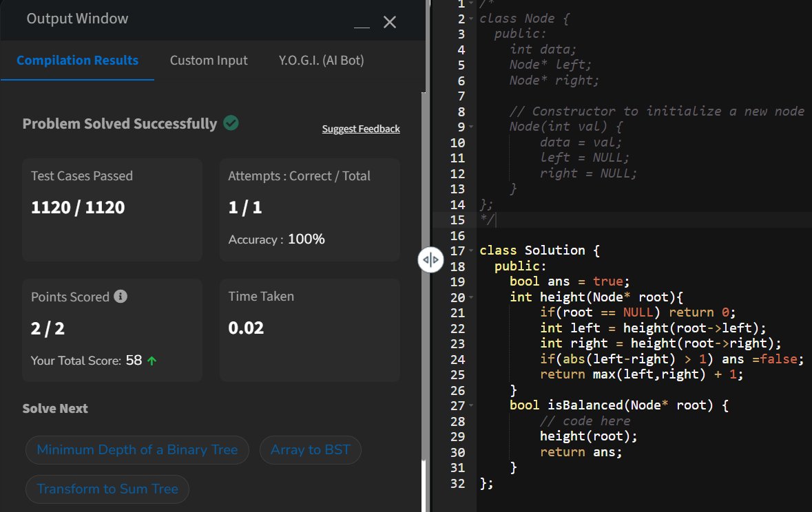Viewport: 812px width, 512px height.
Task: Collapse the Node constructor fold at line 9
Action: click(471, 127)
